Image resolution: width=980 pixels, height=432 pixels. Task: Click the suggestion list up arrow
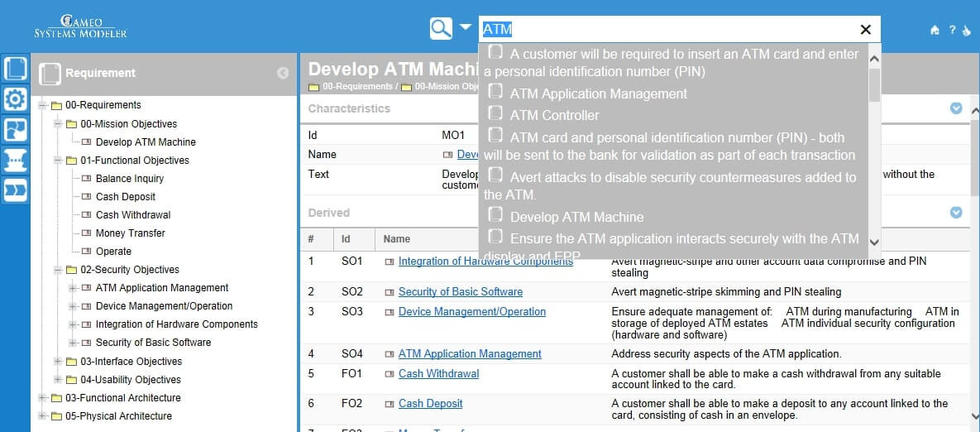point(874,59)
